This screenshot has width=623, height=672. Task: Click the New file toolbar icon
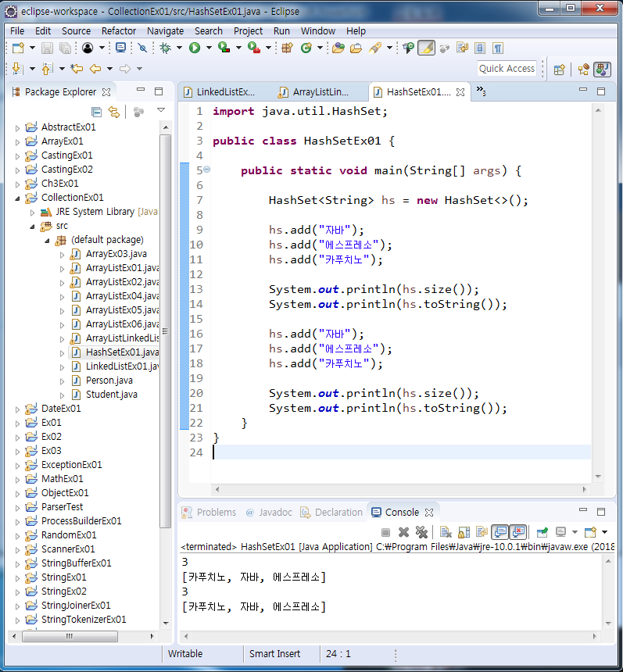(x=18, y=48)
